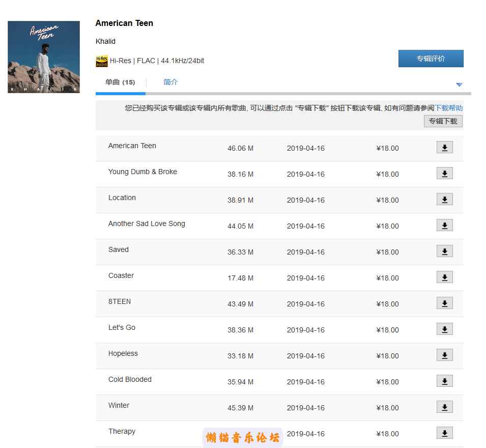
Task: Click the Hi-Res Audio badge icon
Action: point(102,61)
